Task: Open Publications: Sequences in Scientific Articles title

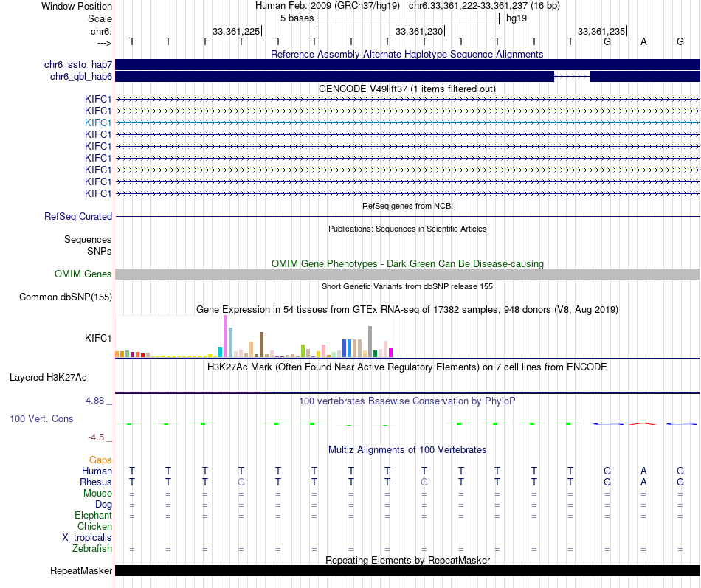Action: tap(407, 229)
